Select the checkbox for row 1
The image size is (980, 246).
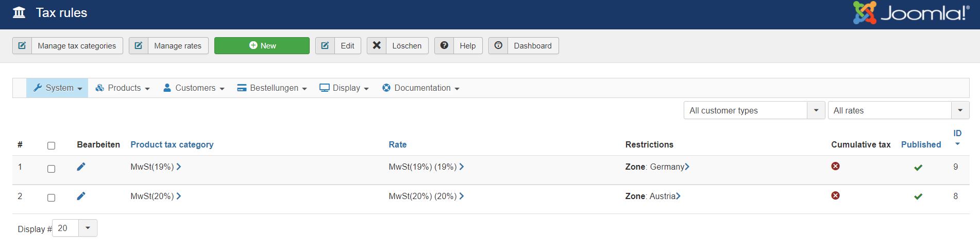(x=51, y=169)
